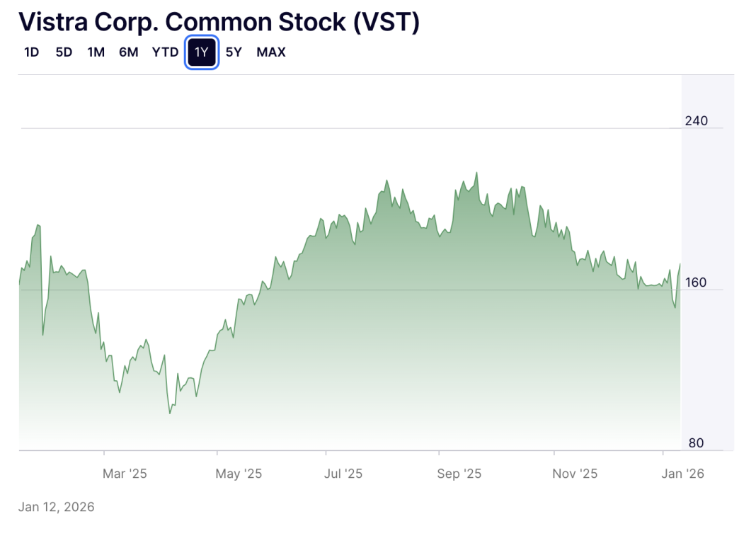This screenshot has height=543, width=756.
Task: Click the 160 price axis label
Action: pyautogui.click(x=697, y=282)
